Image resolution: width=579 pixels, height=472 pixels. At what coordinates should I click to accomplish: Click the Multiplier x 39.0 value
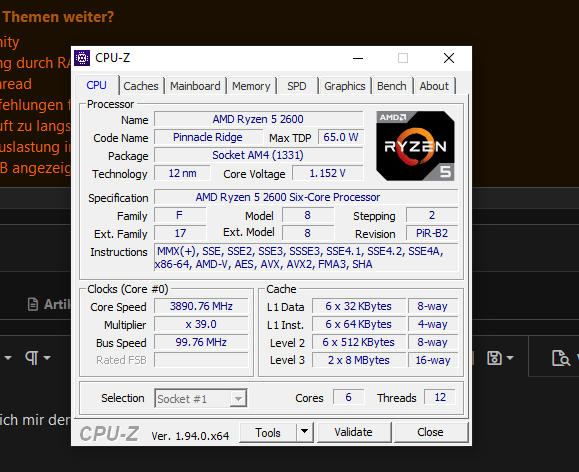tap(201, 324)
